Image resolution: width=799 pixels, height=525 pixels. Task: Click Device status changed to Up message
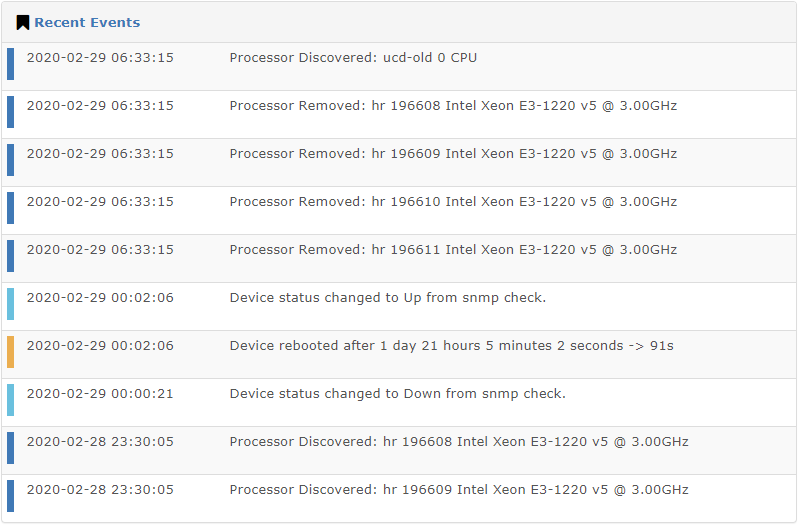[388, 298]
